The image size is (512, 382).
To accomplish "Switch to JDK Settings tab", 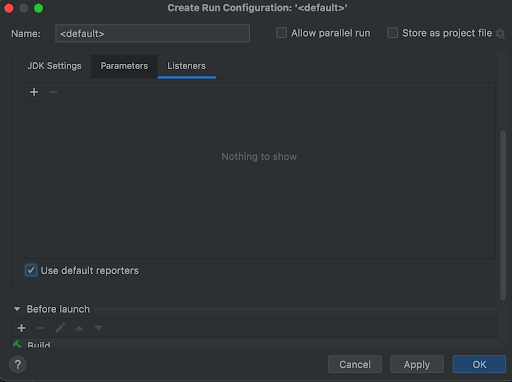I will coord(54,66).
